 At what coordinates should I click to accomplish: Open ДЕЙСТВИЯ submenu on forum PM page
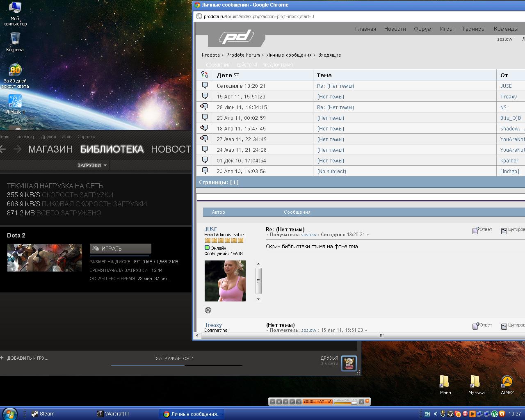247,65
